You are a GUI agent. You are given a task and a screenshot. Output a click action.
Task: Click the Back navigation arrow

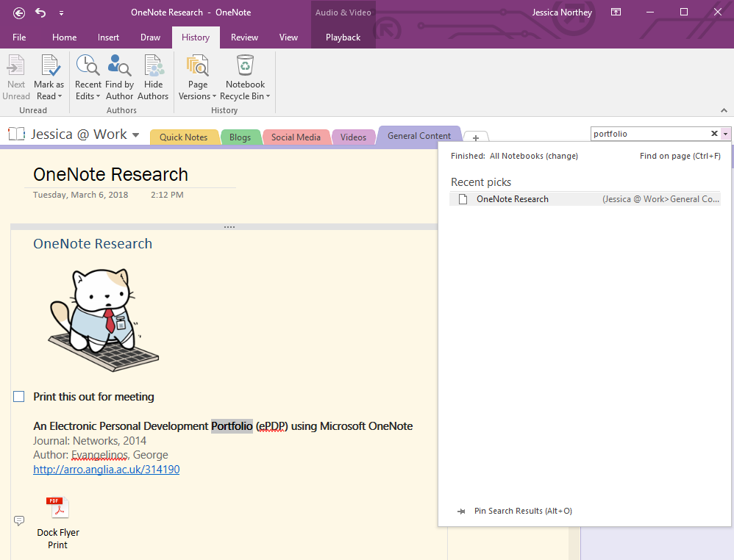(x=18, y=12)
